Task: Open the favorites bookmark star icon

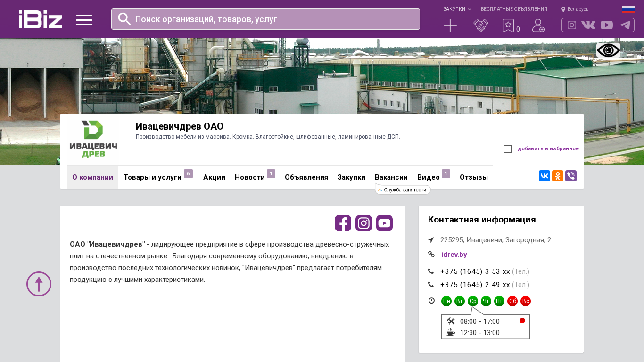Action: pos(508,25)
